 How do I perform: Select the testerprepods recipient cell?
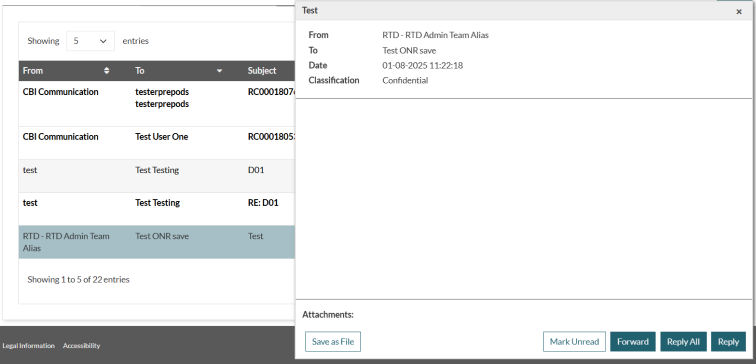point(162,98)
